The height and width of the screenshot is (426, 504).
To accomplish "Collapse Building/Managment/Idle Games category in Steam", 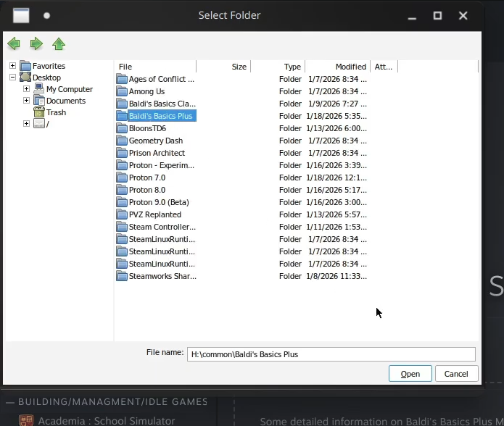I will (10, 402).
